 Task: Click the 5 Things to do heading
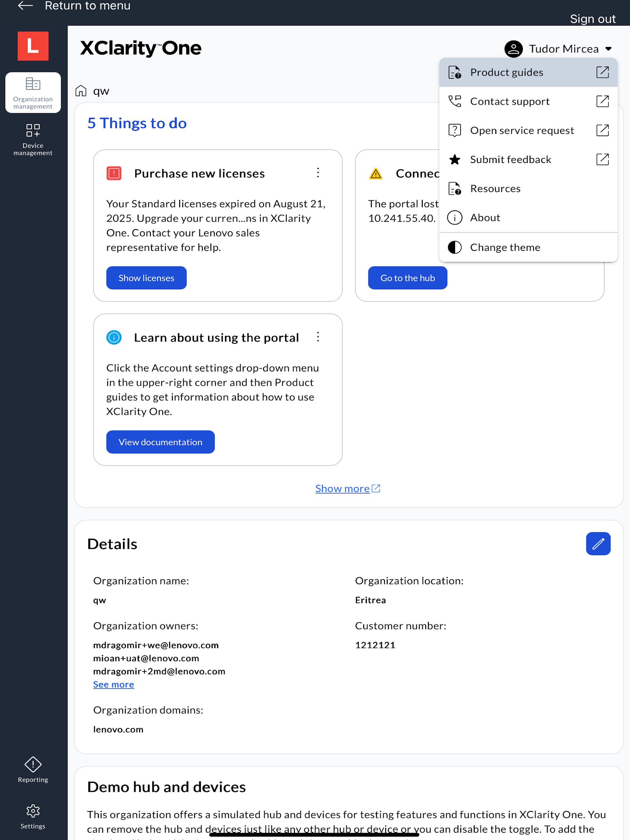(x=137, y=123)
